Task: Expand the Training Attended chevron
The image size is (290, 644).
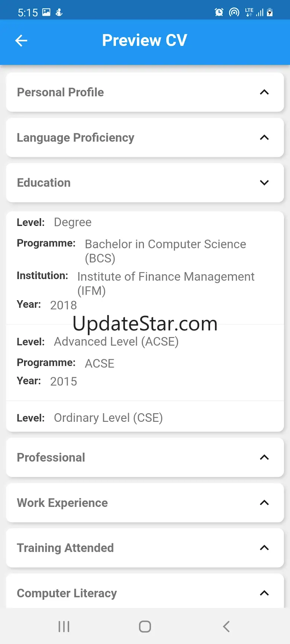Action: (264, 548)
